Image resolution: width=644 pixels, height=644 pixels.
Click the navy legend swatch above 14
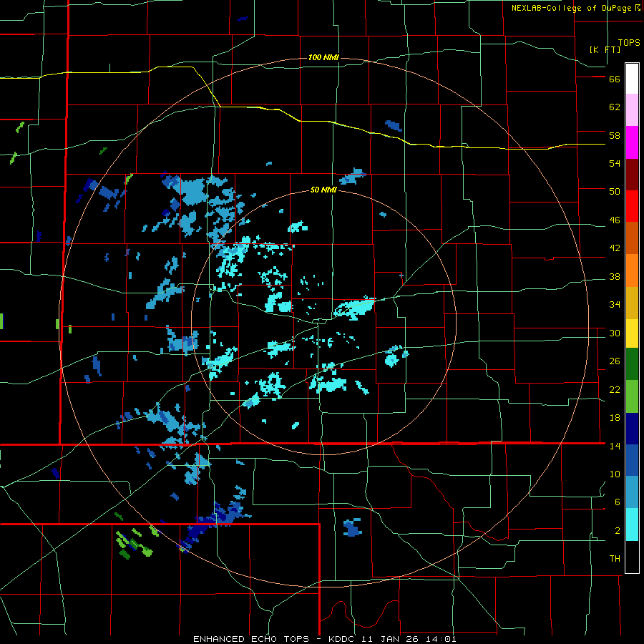(632, 429)
